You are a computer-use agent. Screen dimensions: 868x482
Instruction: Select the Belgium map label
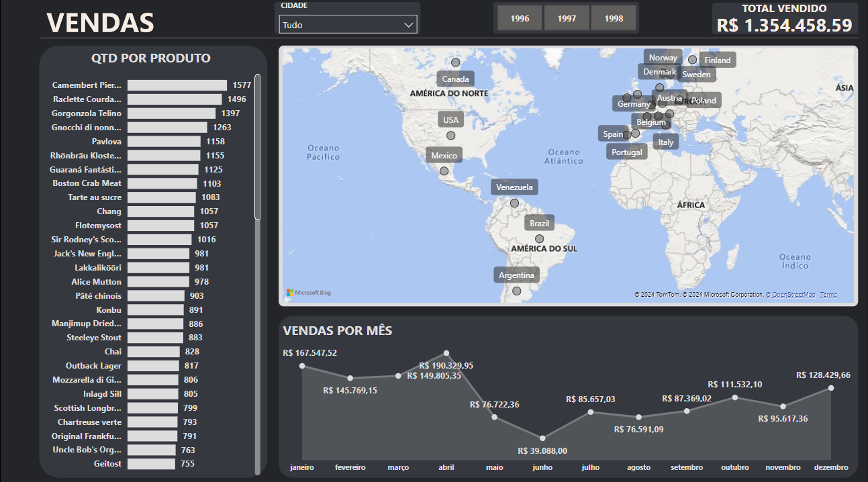[x=651, y=122]
